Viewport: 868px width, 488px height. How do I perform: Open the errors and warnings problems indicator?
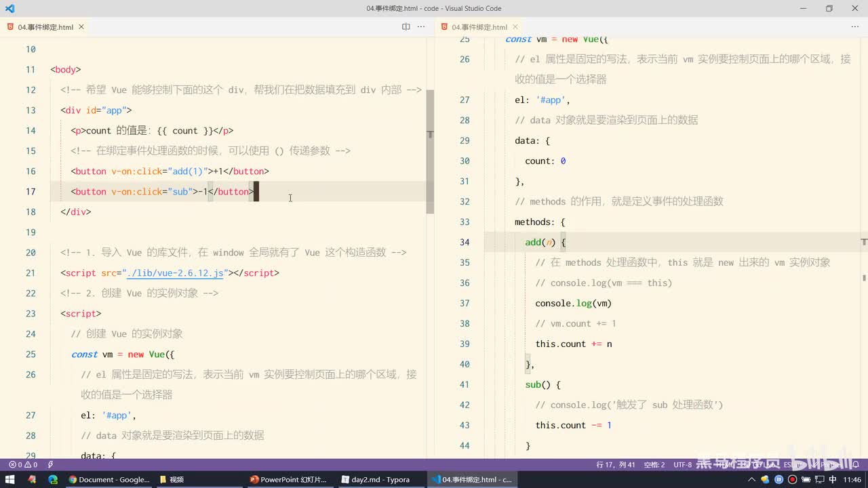coord(22,464)
